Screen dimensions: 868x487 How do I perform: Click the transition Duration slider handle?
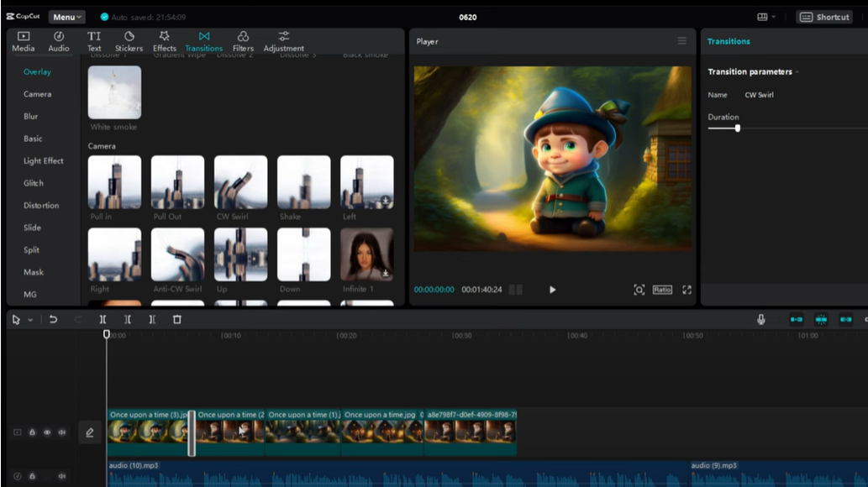[738, 128]
